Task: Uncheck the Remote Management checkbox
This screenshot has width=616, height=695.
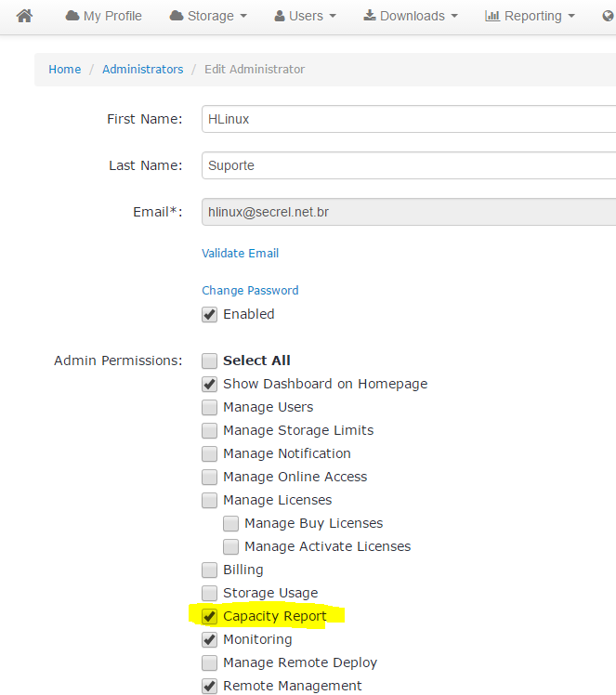Action: [210, 686]
